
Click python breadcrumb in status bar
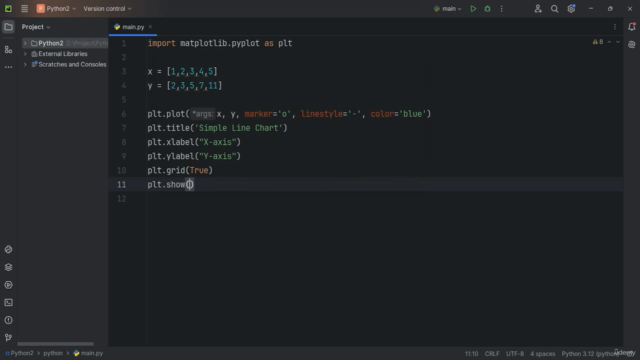pos(53,353)
